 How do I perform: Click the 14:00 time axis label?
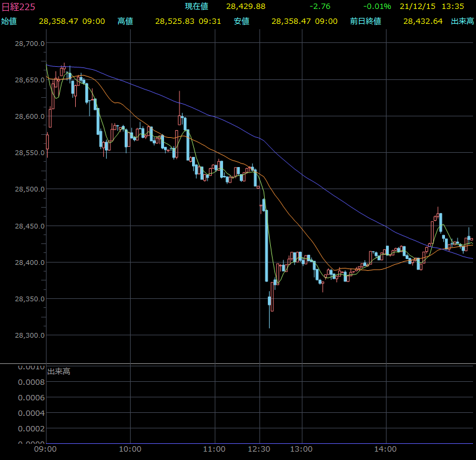point(385,449)
